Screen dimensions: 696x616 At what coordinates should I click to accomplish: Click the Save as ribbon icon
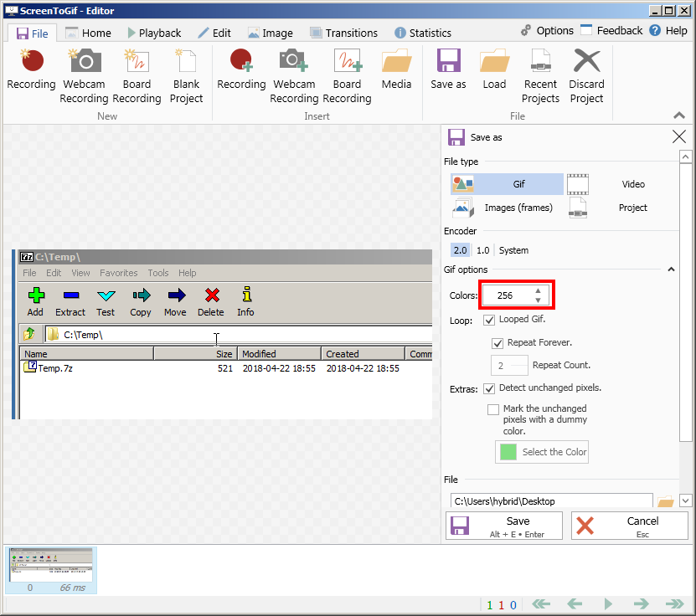click(x=448, y=69)
